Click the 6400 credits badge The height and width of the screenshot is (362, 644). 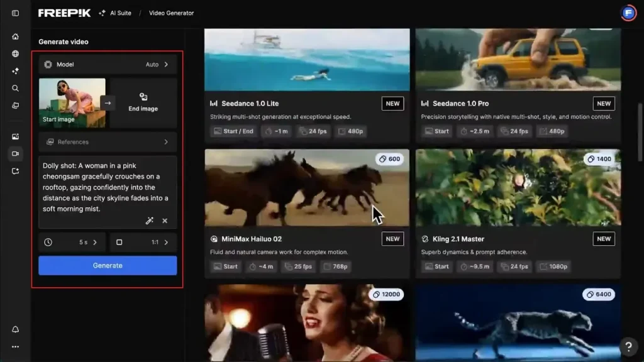coord(599,294)
